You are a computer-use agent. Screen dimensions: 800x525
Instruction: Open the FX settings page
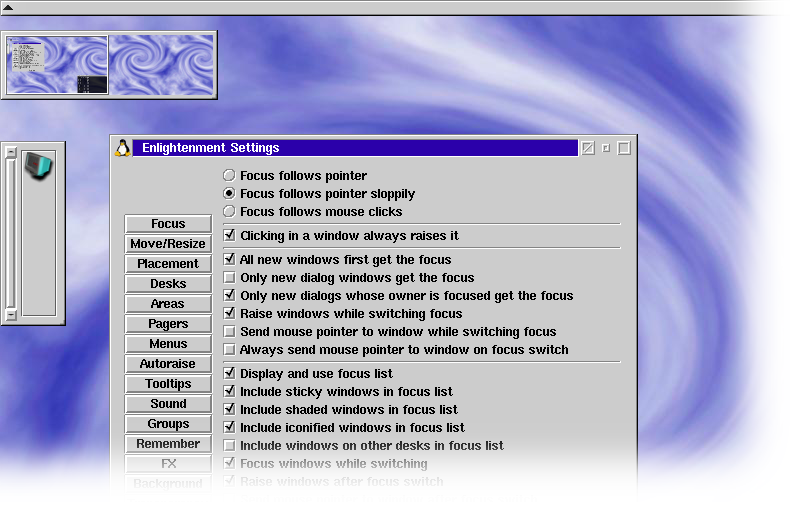coord(168,463)
